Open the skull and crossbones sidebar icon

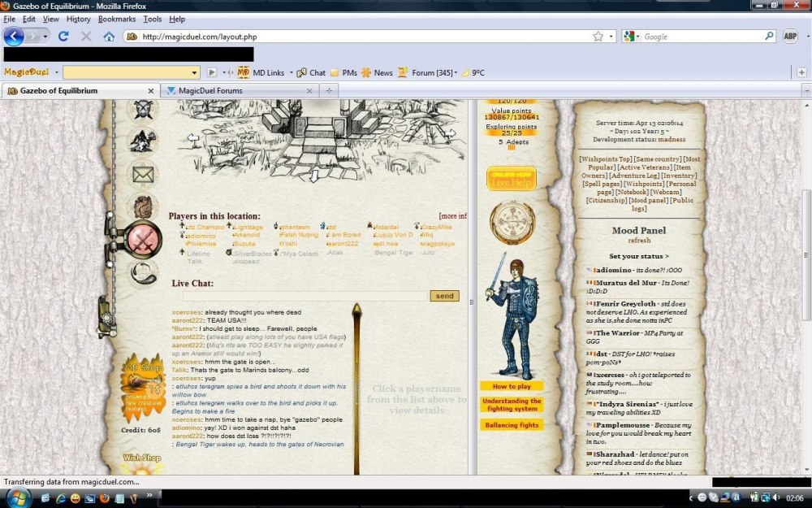tap(143, 110)
